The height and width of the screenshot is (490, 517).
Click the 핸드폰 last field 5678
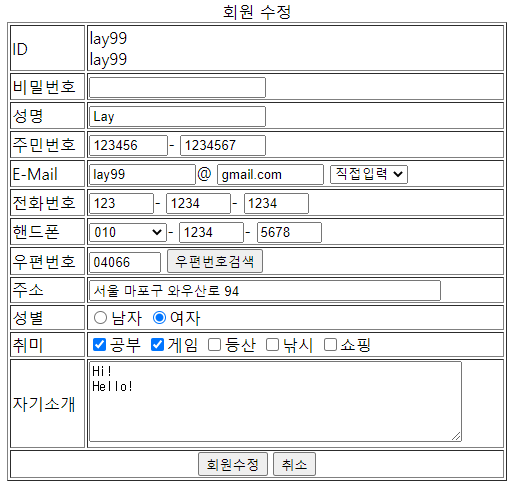(289, 232)
